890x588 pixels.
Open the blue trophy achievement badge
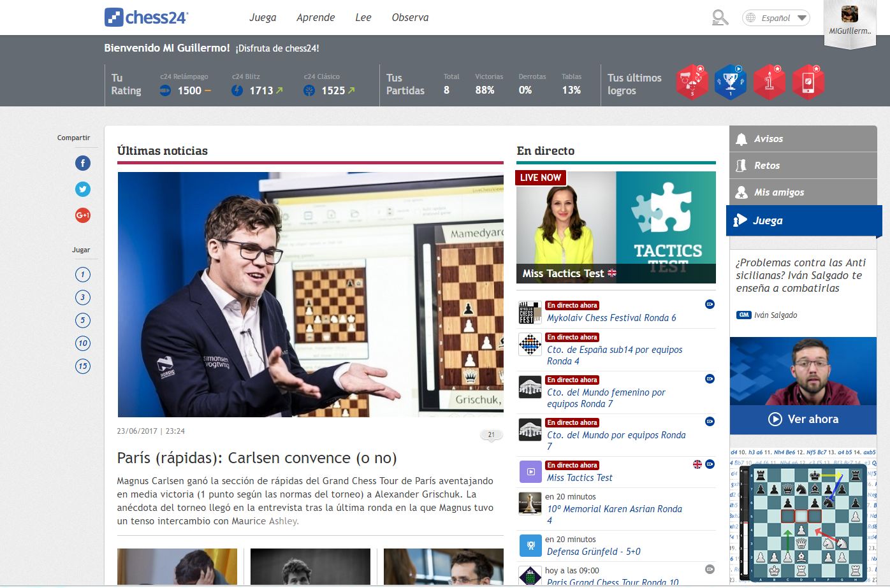(x=730, y=82)
